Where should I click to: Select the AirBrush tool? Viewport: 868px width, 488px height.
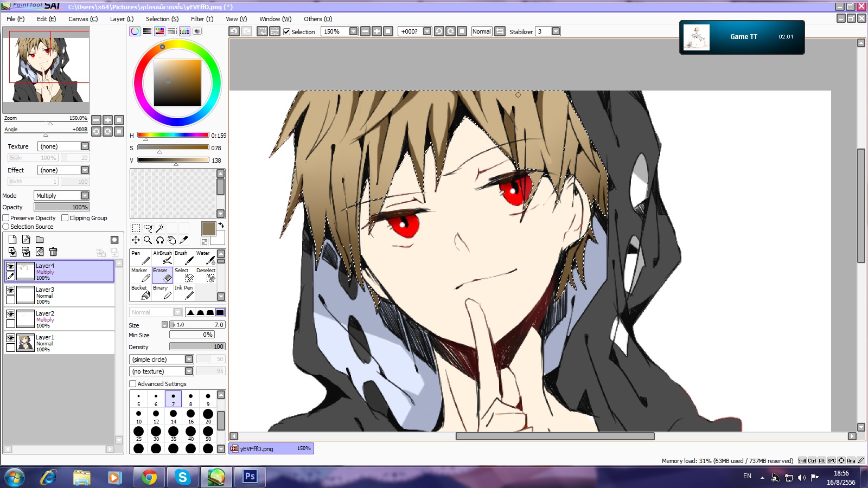[162, 258]
